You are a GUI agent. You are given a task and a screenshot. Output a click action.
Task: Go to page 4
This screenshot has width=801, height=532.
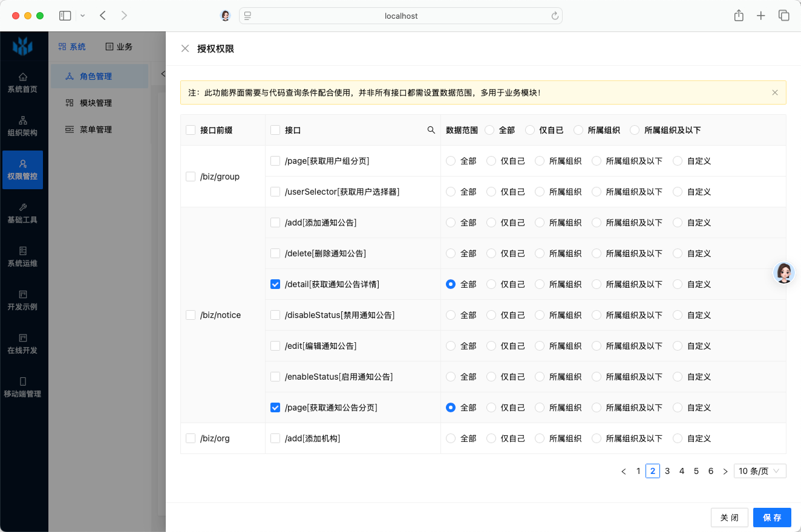(682, 472)
